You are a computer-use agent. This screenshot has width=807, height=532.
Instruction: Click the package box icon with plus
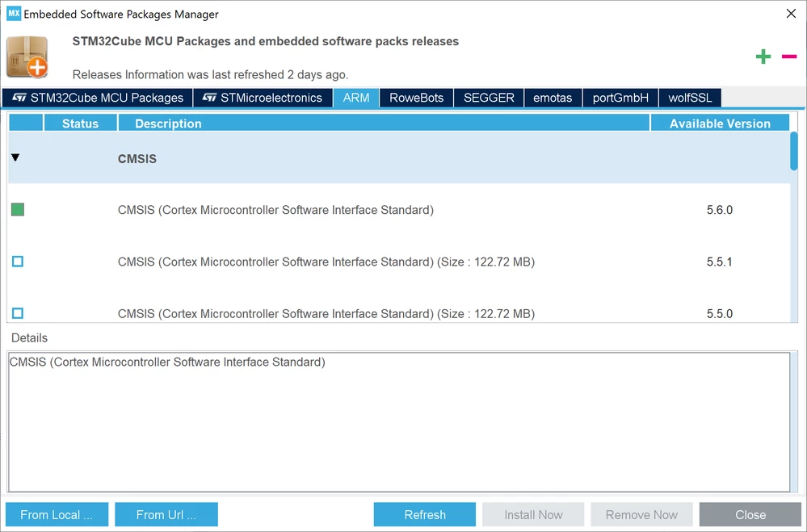click(x=27, y=57)
